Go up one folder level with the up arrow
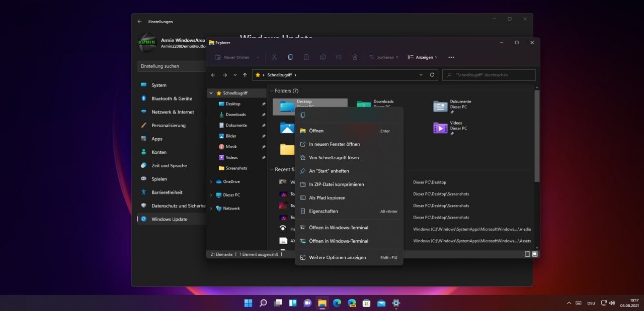Viewport: 644px width, 311px height. click(x=245, y=75)
